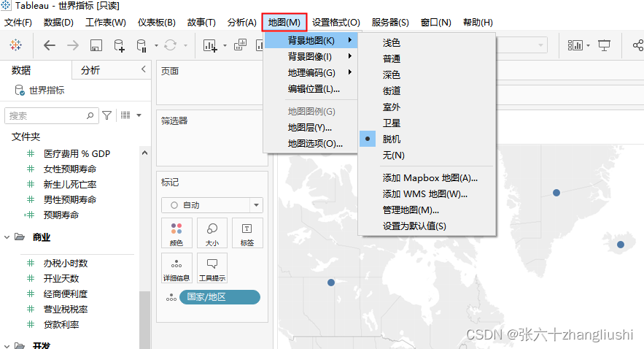Open the 地图(M) menu
Screen dimensions: 644x349
(x=284, y=22)
